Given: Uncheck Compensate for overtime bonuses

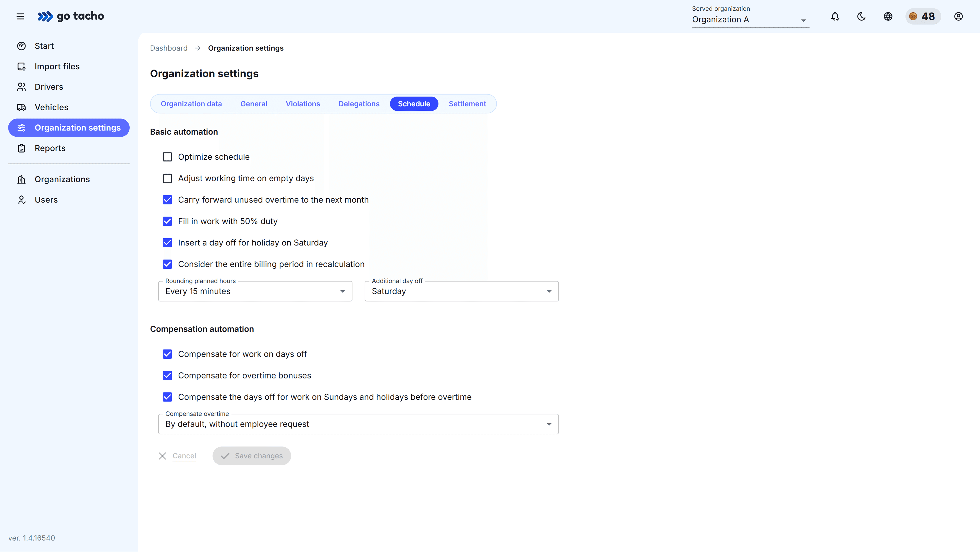Looking at the screenshot, I should [x=167, y=375].
